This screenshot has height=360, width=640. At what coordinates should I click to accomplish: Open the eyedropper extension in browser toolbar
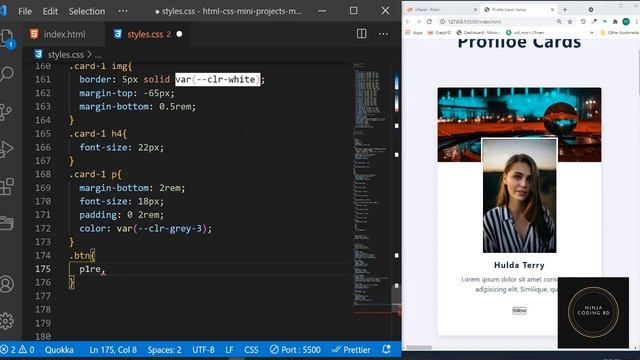click(594, 22)
